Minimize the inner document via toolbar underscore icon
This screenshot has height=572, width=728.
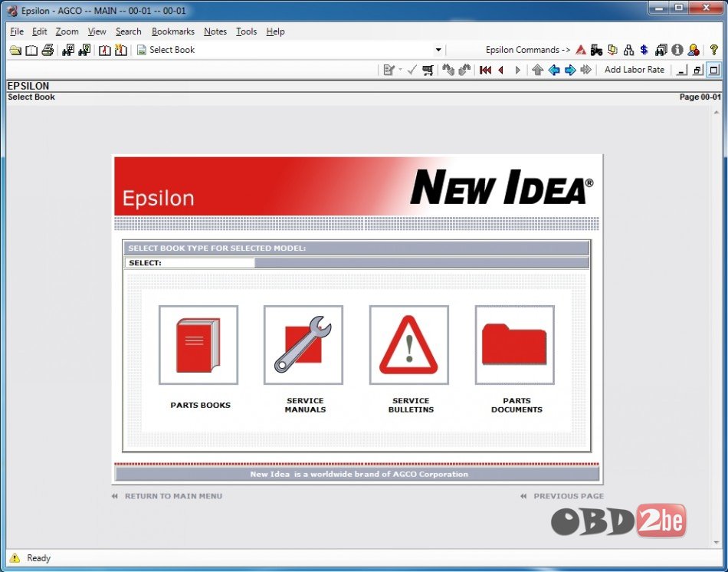coord(681,71)
